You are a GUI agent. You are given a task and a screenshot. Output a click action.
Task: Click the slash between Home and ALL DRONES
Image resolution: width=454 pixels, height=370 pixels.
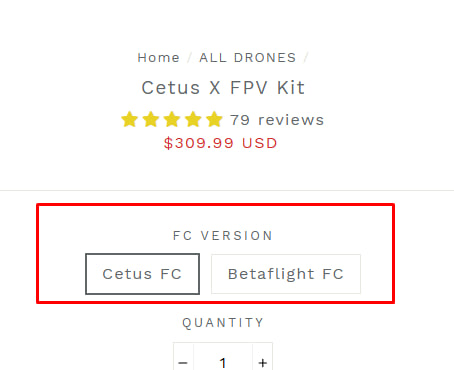[x=190, y=58]
